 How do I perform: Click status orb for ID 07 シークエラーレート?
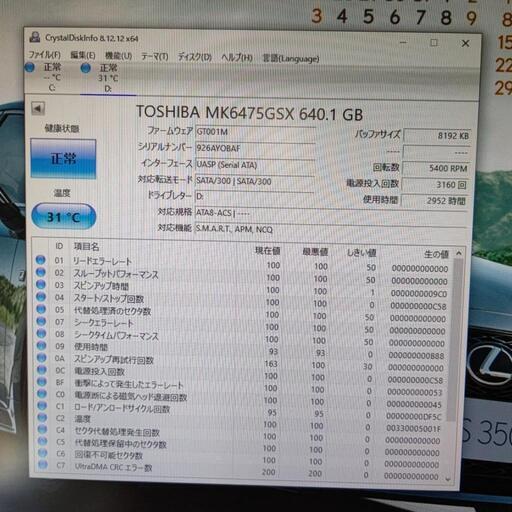[41, 321]
